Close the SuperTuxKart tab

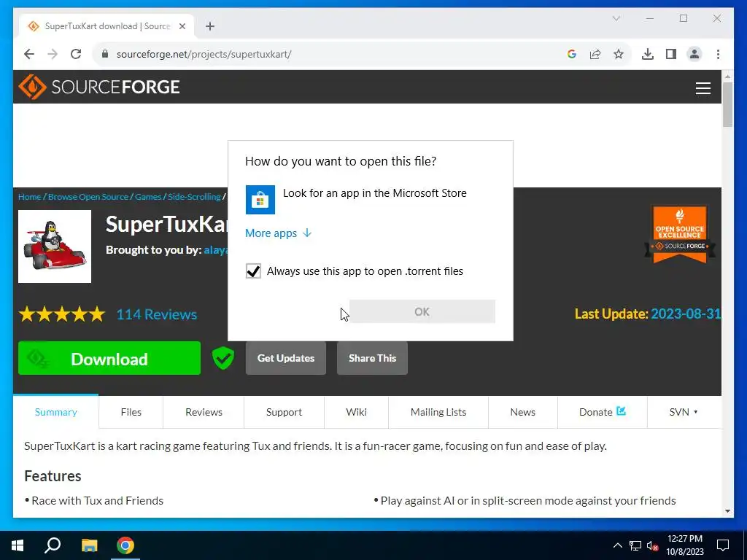pos(182,26)
